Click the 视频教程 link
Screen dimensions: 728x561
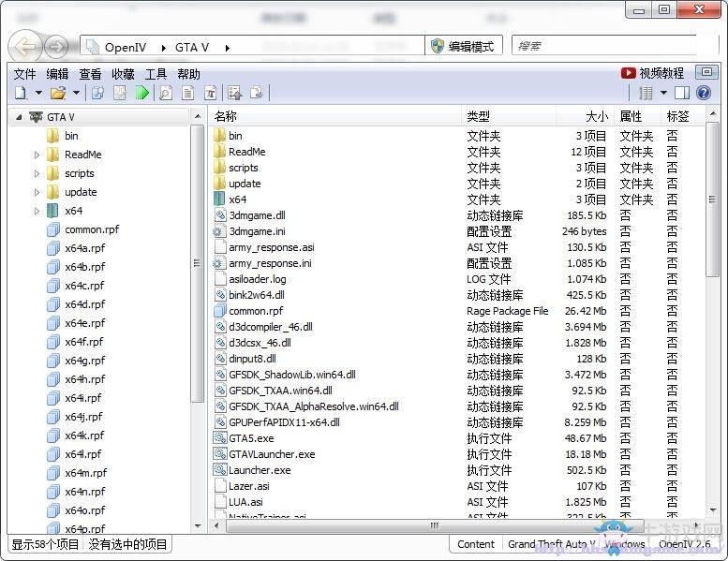tap(661, 73)
